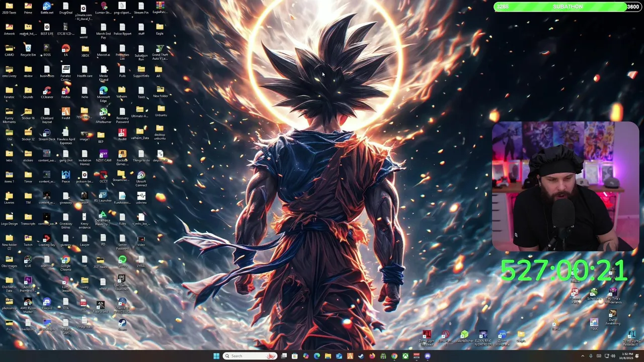Launch Delta Force Hawk Ops shortcut
Screen dimensions: 644x362
103,218
